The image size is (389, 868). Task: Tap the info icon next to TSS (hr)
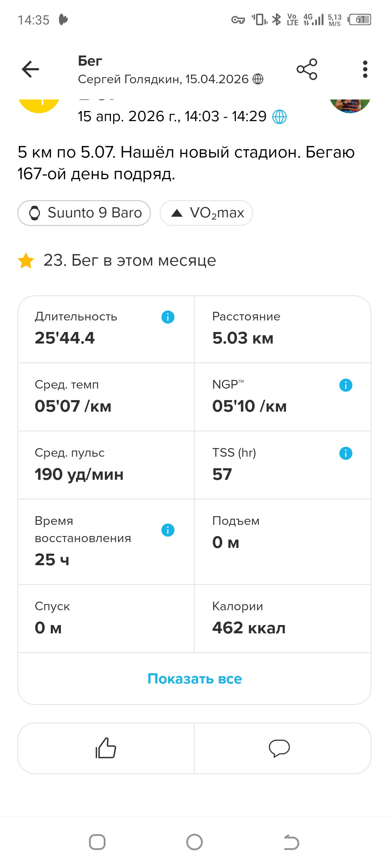pyautogui.click(x=346, y=453)
